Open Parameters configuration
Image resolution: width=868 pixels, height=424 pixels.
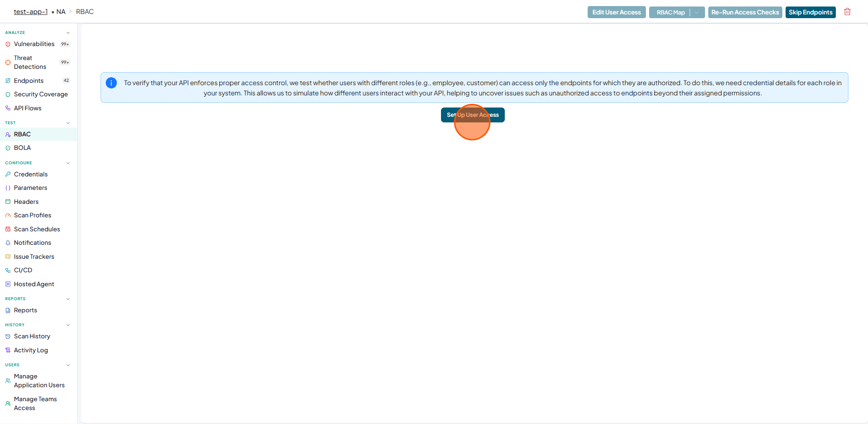30,188
